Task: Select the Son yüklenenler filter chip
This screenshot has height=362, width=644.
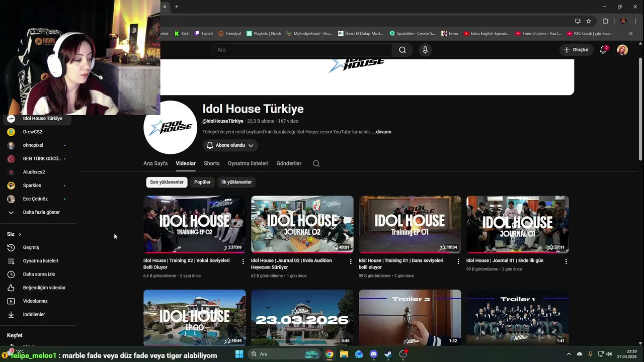Action: click(167, 182)
